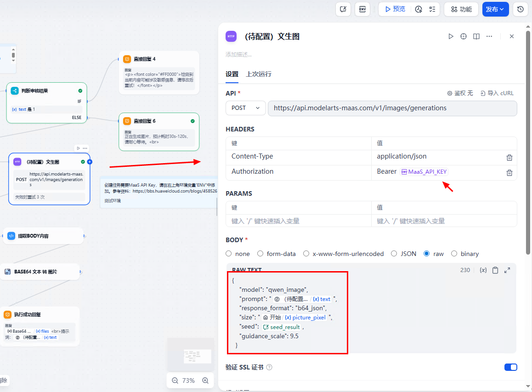Expand the 发布 publish dropdown
532x392 pixels.
click(x=495, y=9)
